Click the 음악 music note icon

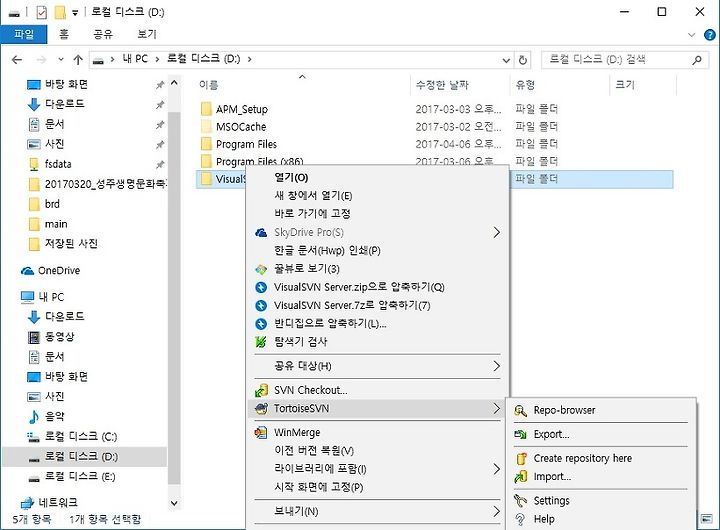click(34, 417)
